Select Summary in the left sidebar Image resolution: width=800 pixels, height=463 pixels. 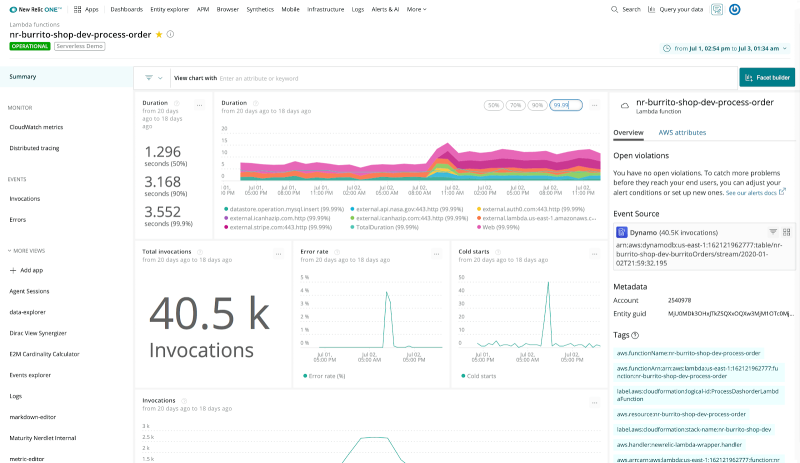tap(66, 77)
